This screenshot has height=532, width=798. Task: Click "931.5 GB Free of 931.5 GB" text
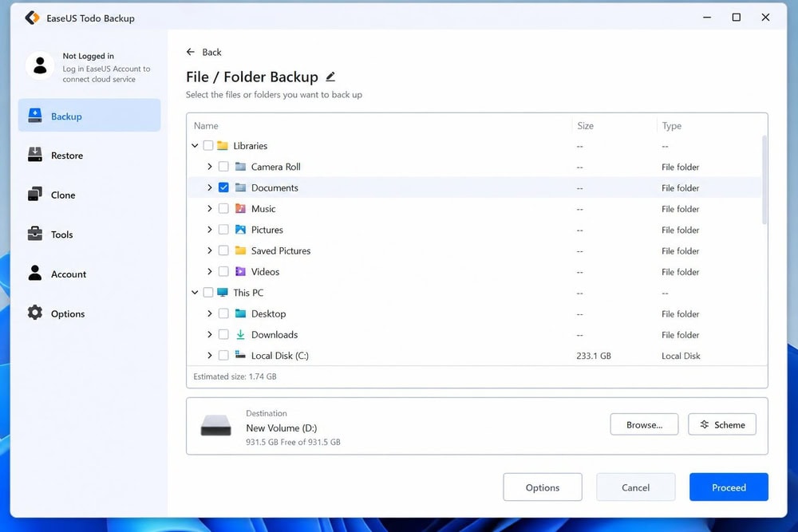[293, 442]
